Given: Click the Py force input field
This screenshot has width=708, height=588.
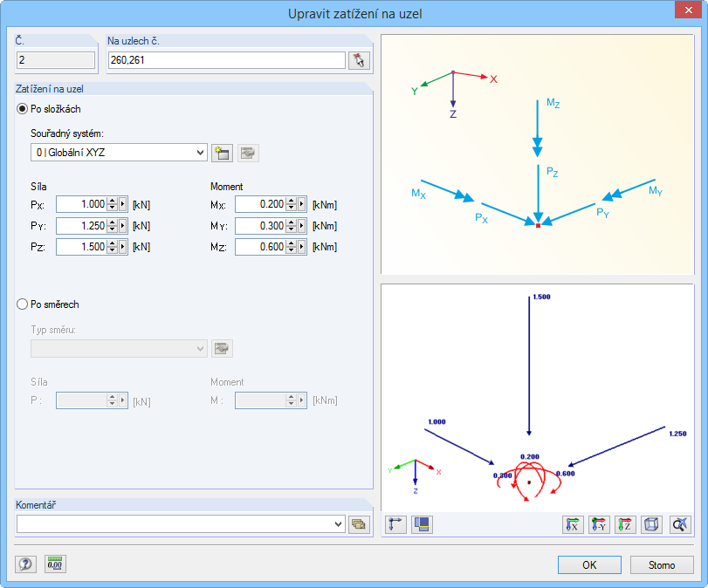Looking at the screenshot, I should 82,226.
